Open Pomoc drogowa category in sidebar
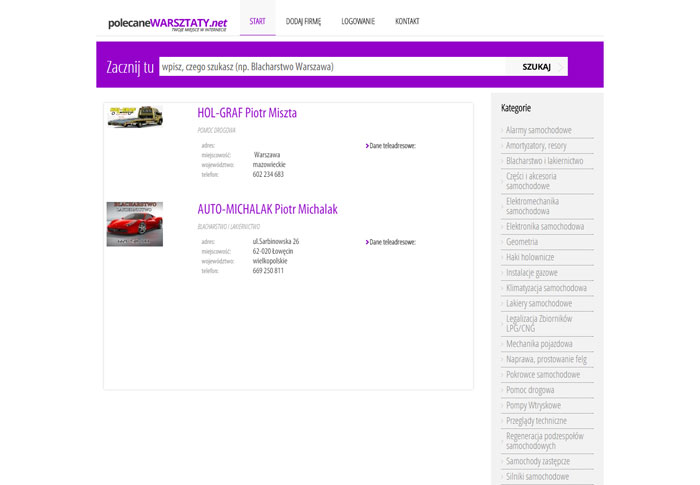Image resolution: width=700 pixels, height=485 pixels. 530,390
